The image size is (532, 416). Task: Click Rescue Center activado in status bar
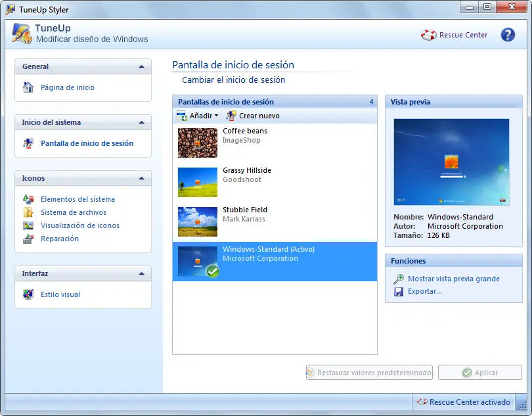tap(470, 402)
